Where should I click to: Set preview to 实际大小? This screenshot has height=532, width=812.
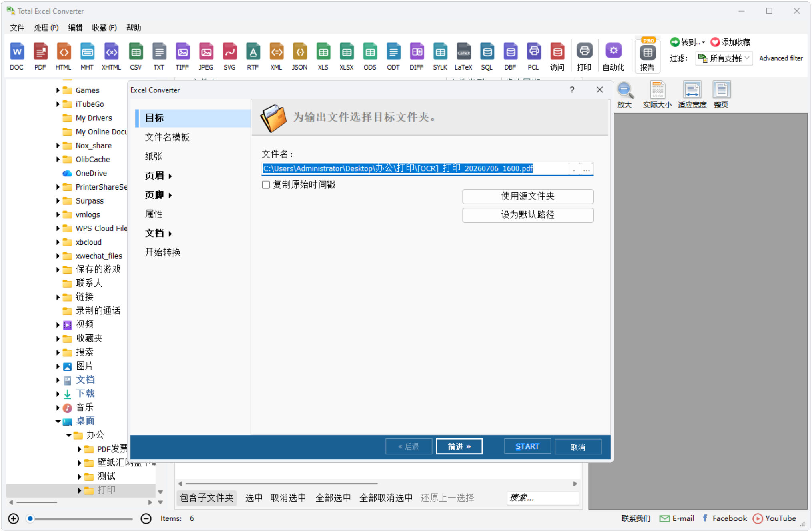click(657, 95)
